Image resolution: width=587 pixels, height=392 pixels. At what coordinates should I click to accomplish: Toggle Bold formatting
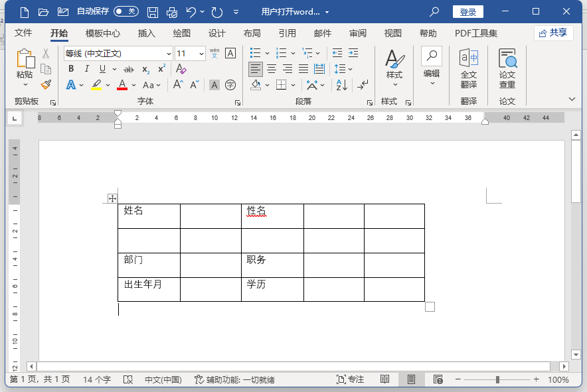pyautogui.click(x=71, y=69)
